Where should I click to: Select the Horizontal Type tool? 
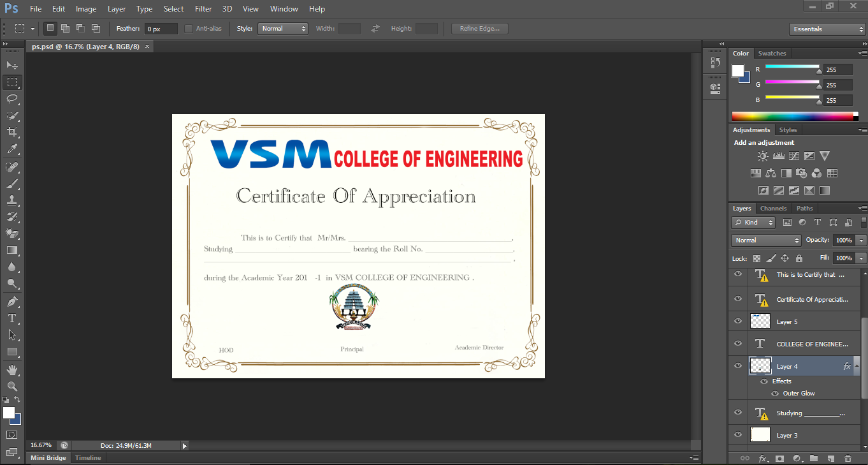pos(11,318)
